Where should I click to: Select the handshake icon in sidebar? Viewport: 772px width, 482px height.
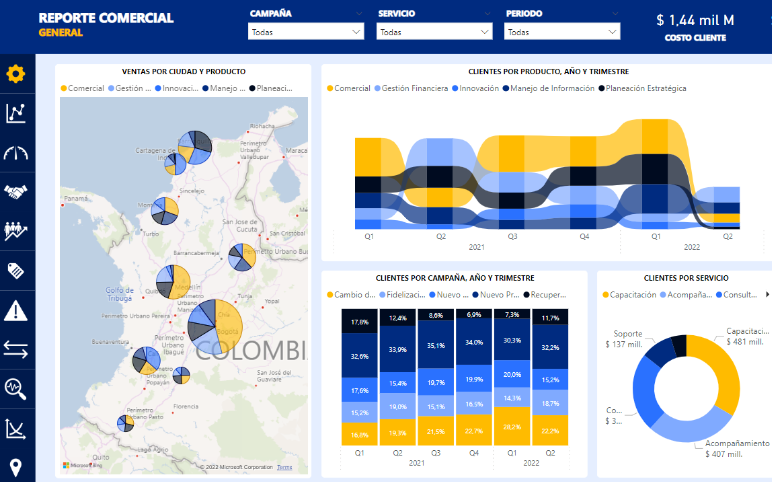[16, 191]
